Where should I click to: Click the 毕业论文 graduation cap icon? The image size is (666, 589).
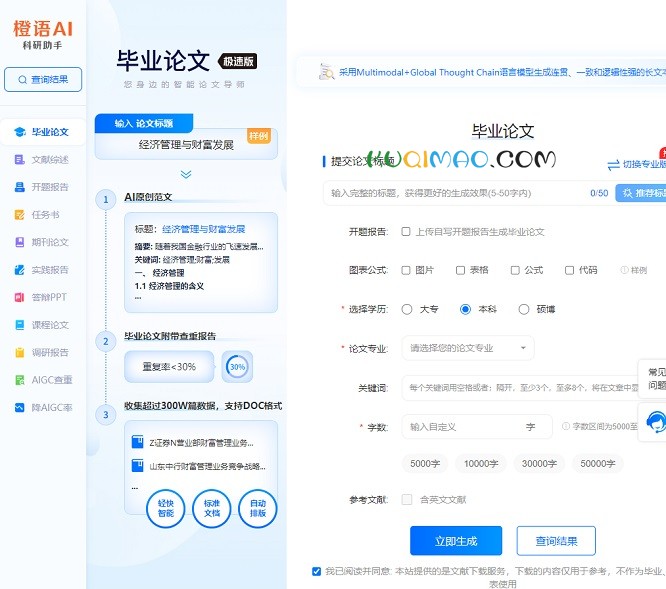20,132
